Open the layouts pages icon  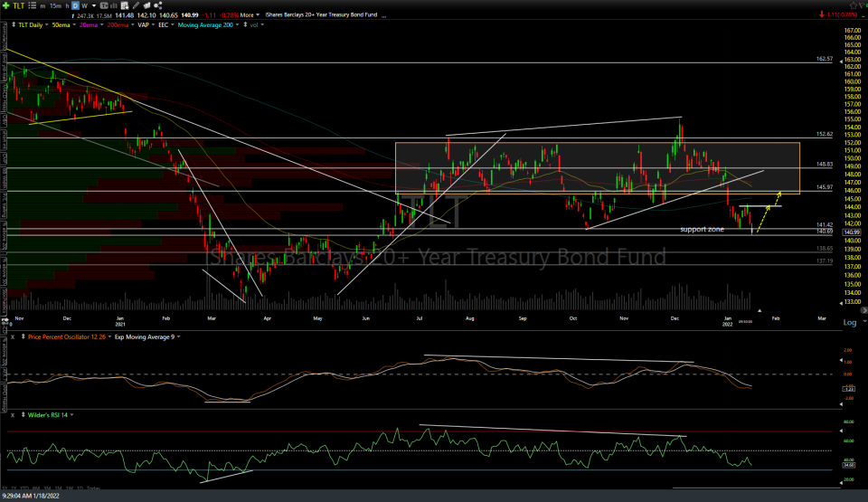[146, 5]
